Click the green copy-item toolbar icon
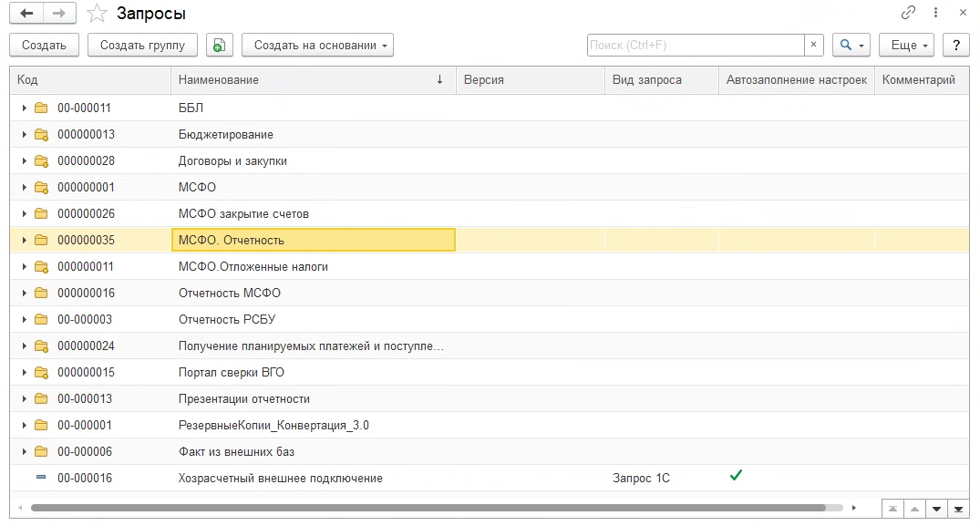The image size is (980, 526). (220, 45)
